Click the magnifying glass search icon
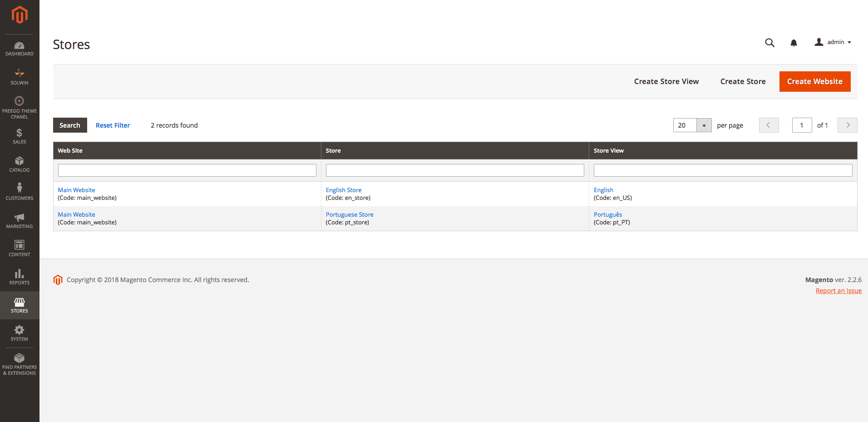The image size is (868, 422). click(x=769, y=43)
